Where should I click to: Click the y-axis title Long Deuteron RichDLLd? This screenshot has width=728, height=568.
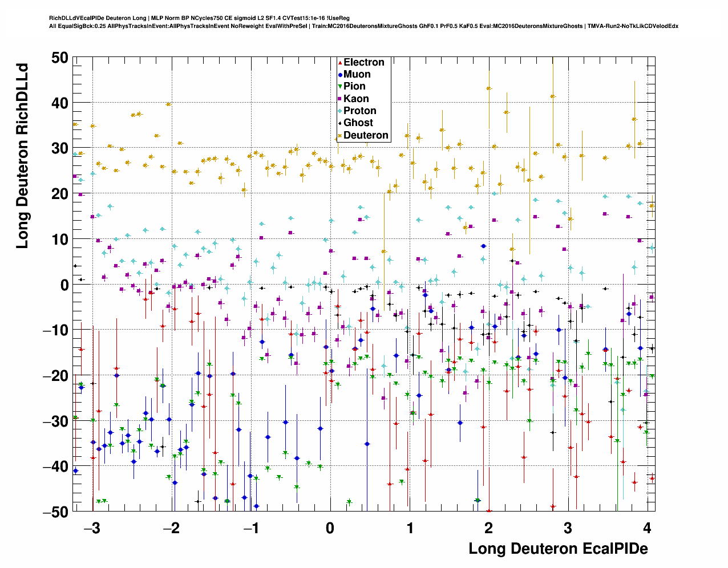(22, 155)
